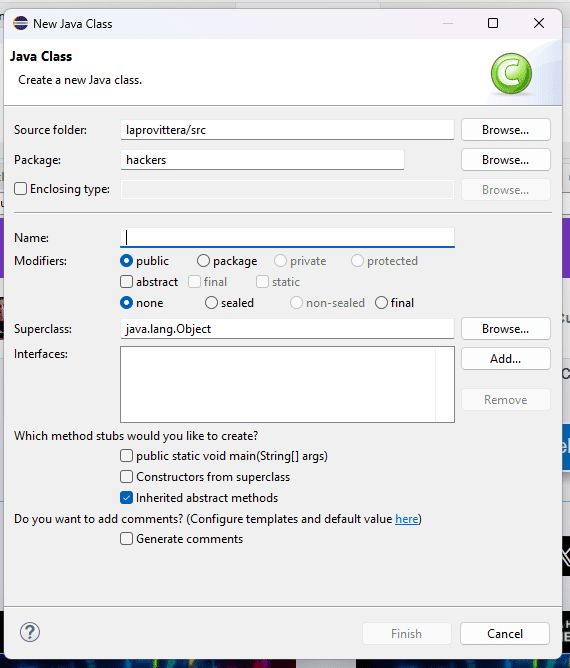Add an interface with Add button
The image size is (570, 668).
pyautogui.click(x=506, y=359)
